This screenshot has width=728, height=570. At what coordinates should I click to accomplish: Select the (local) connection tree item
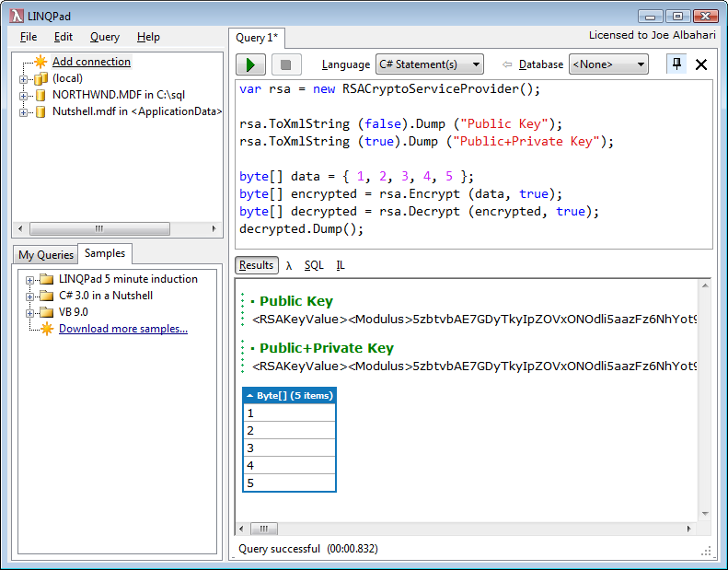click(67, 78)
